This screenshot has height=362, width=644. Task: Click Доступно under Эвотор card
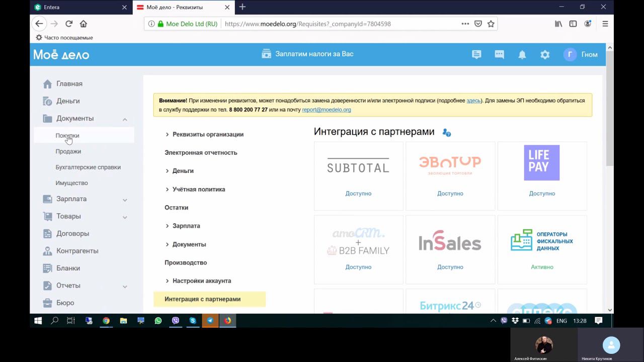click(450, 194)
